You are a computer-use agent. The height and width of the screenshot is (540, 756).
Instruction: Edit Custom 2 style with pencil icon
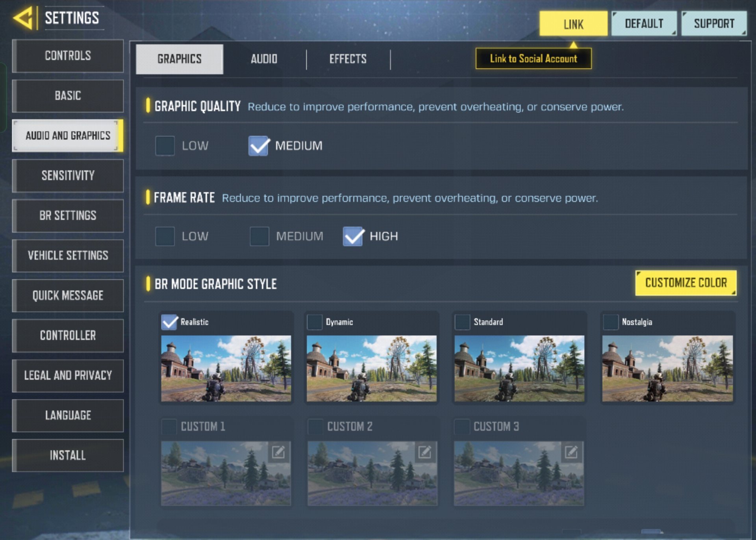424,451
